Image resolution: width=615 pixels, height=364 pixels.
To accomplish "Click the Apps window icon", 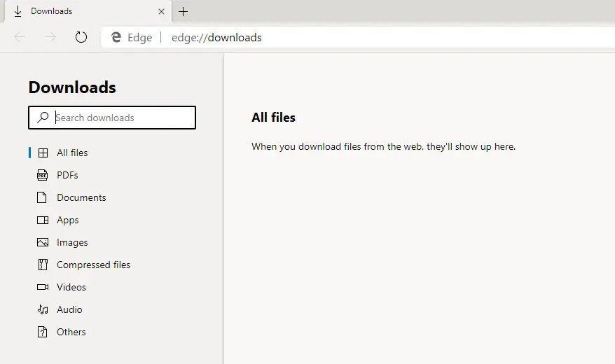I will (x=43, y=220).
